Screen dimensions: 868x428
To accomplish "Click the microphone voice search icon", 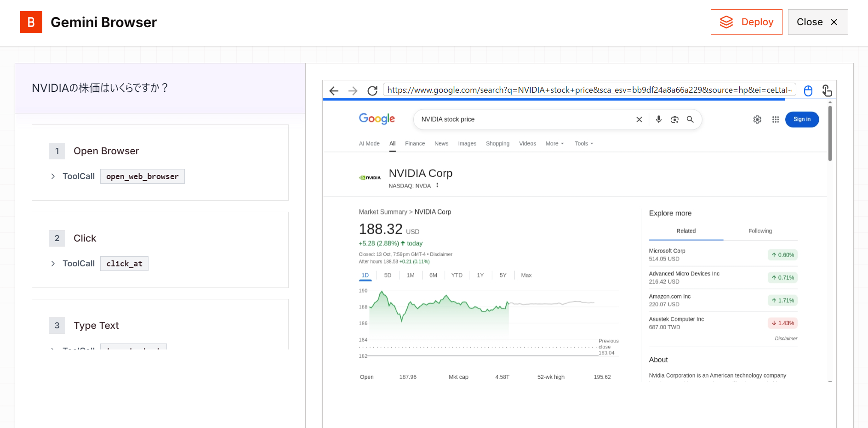I will point(658,119).
